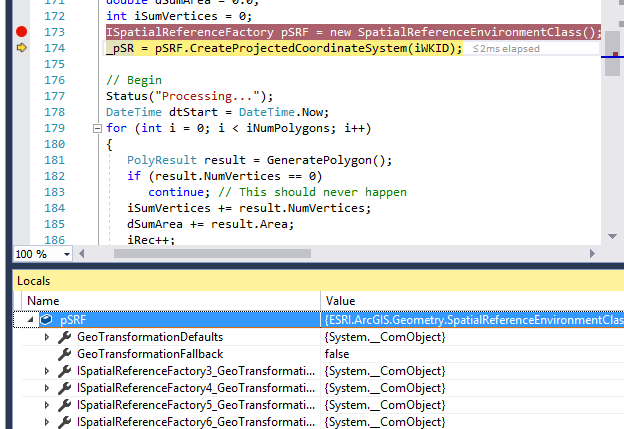Click the {System.__ComObject} value of ISpatialReferenceFactory4_GeoTransformati...
This screenshot has width=624, height=429.
(x=385, y=388)
